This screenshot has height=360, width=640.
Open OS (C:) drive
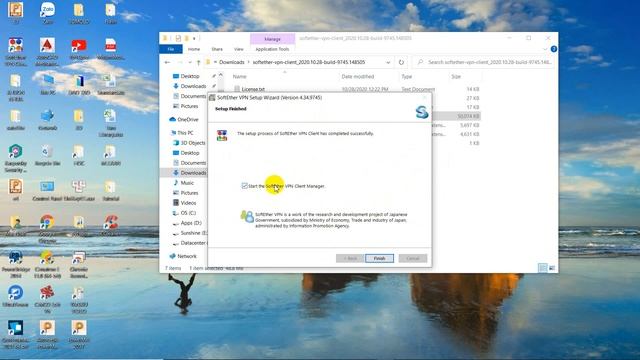click(x=188, y=213)
